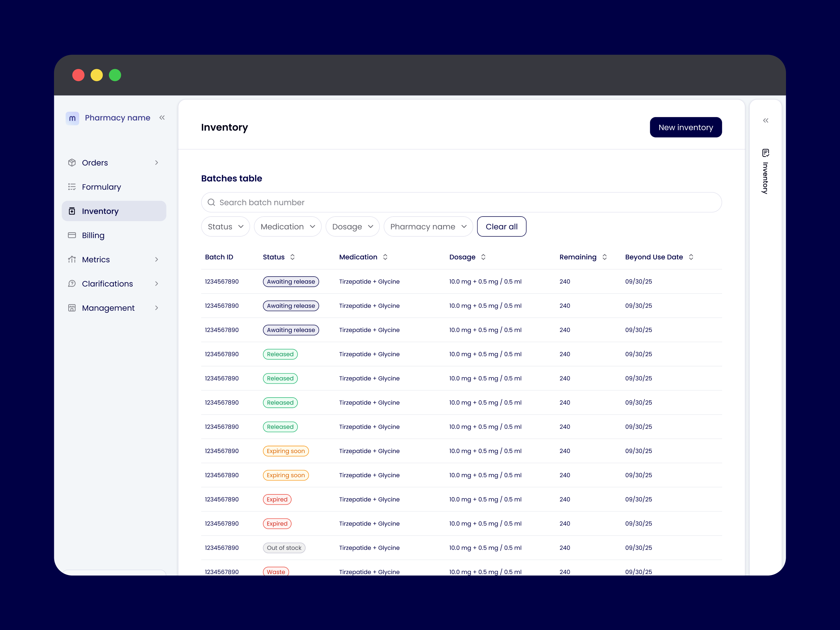Click the Management building icon
This screenshot has height=630, width=840.
(x=72, y=308)
